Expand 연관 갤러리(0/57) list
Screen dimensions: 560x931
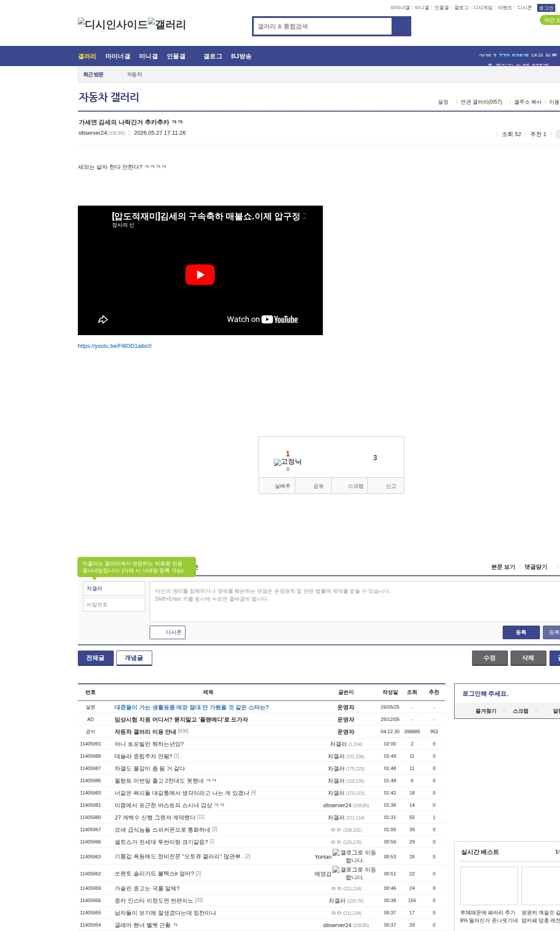pos(481,102)
